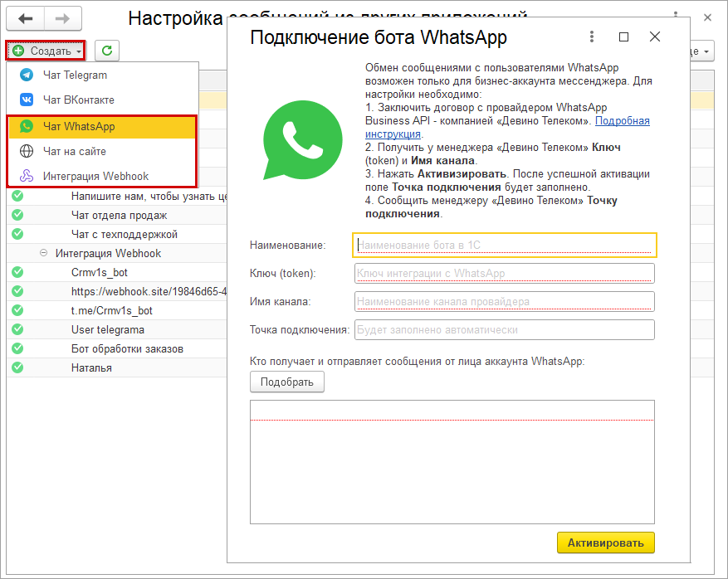Viewport: 728px width, 579px height.
Task: Click green status check beside t.me/Crmv1s_bot
Action: coord(17,310)
